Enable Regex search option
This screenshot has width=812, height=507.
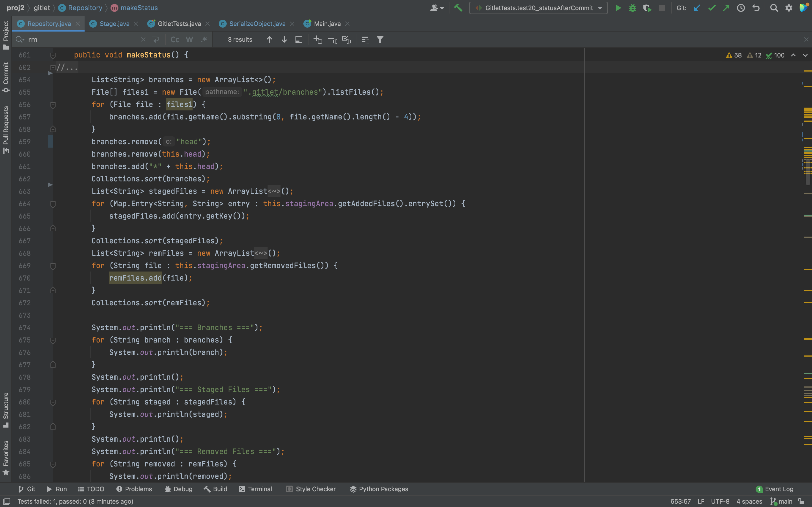click(x=204, y=39)
